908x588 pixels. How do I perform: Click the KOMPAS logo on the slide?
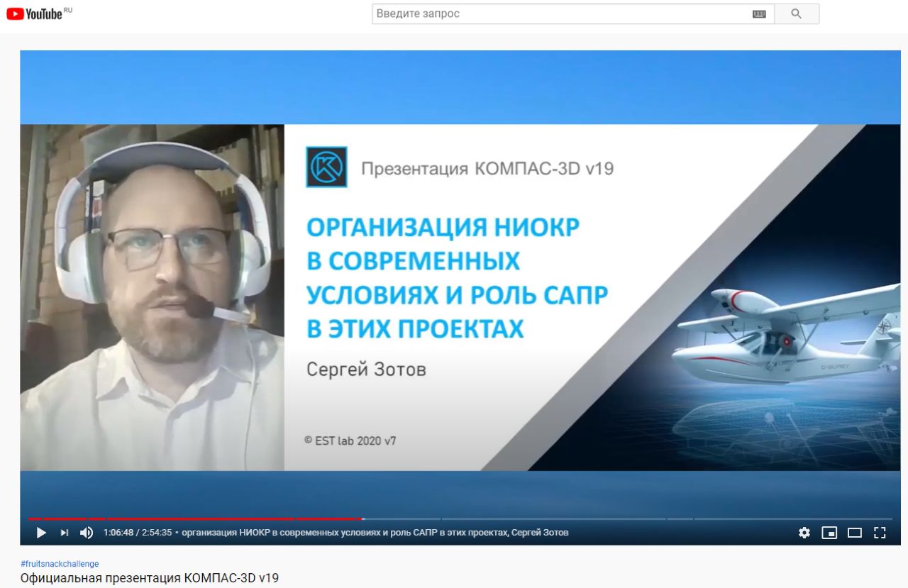click(x=326, y=167)
